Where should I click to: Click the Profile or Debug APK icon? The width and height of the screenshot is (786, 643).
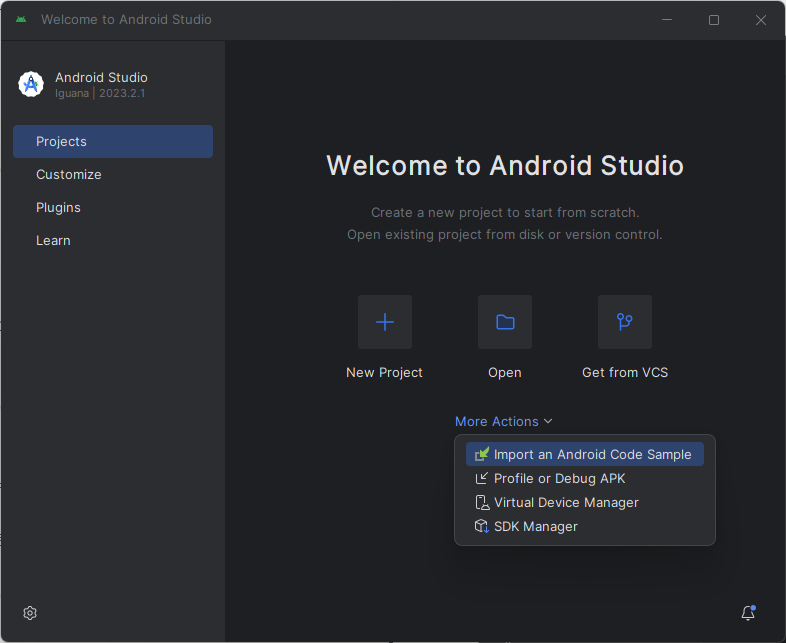(481, 478)
